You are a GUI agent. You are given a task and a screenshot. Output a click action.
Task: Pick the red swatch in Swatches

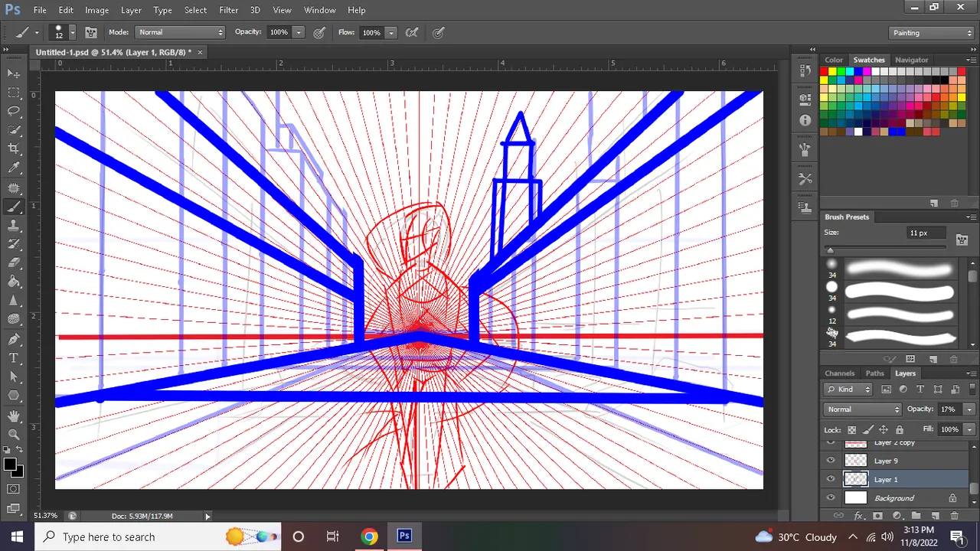point(824,72)
